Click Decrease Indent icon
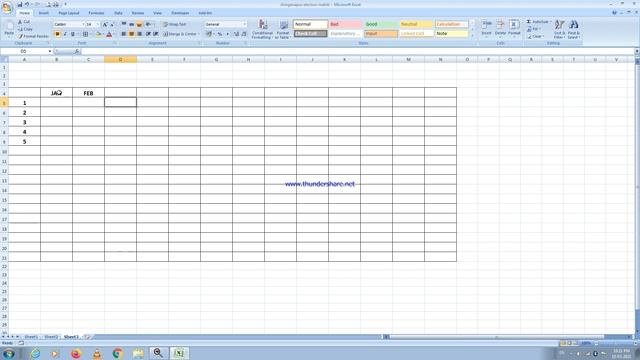640x360 pixels. (148, 34)
